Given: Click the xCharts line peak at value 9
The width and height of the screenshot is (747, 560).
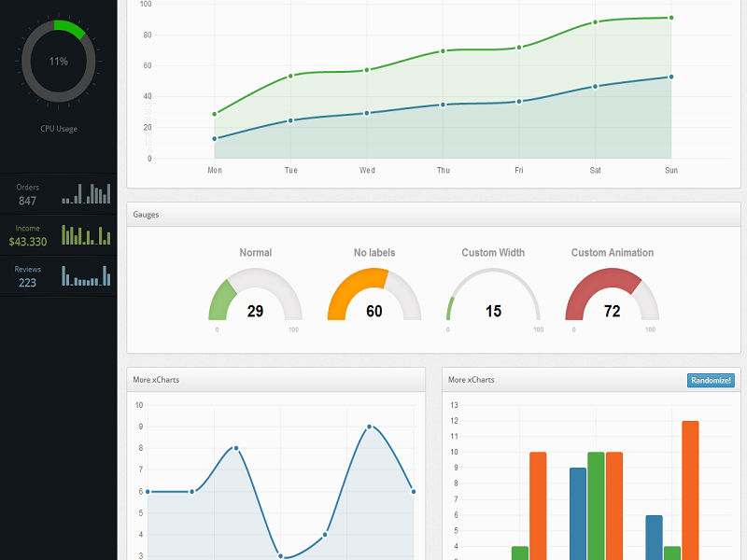Looking at the screenshot, I should 369,427.
